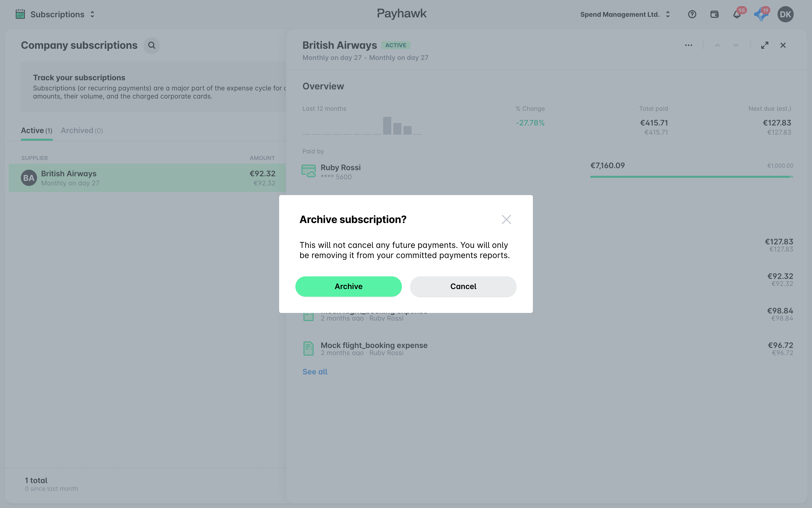
Task: Click the Ruby Rossi card name
Action: [341, 167]
